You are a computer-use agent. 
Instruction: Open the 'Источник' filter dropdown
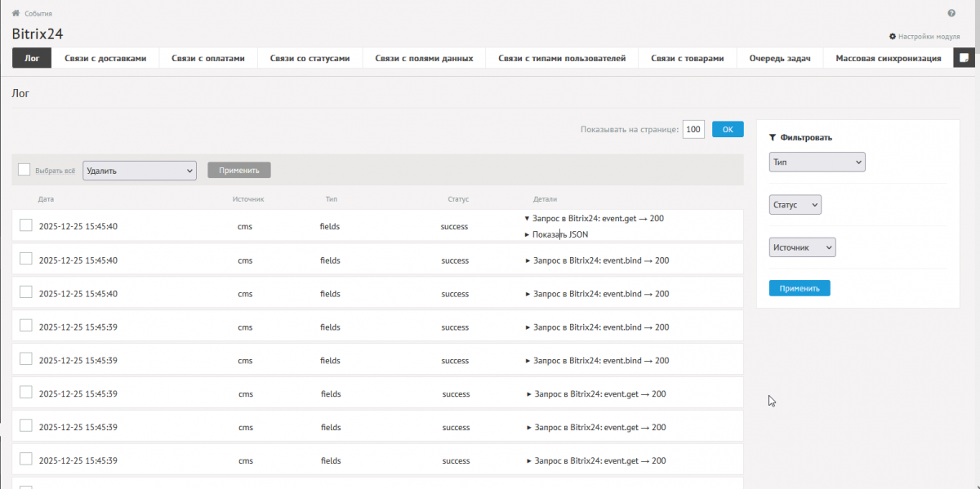click(802, 247)
